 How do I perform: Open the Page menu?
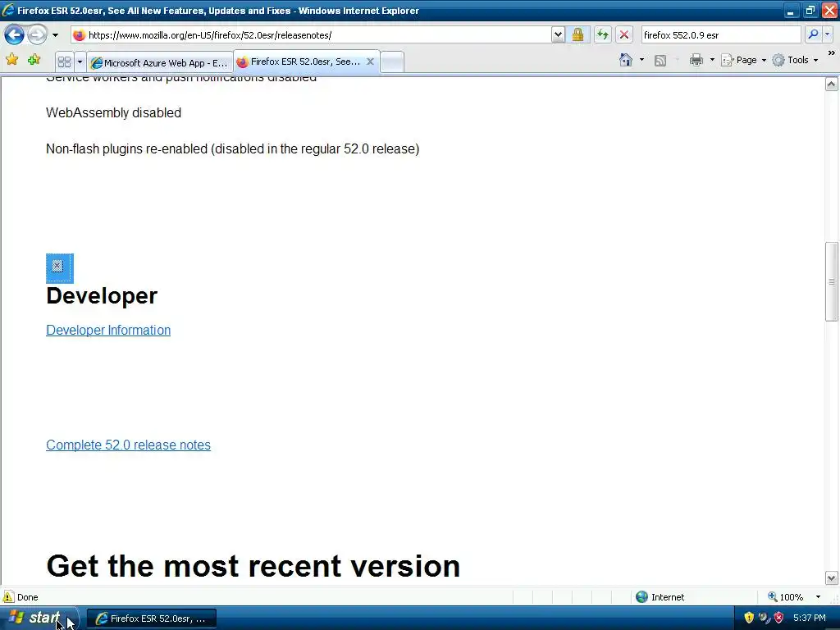(743, 60)
